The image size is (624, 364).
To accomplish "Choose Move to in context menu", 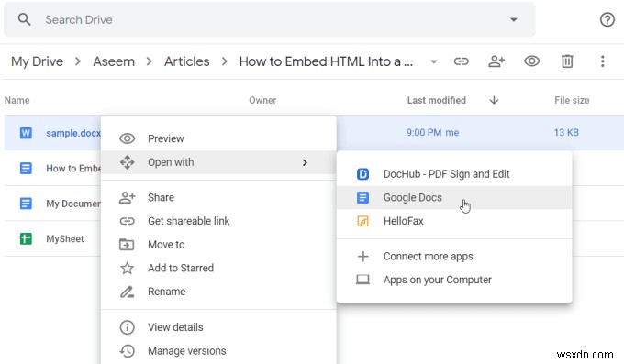I will point(218,244).
